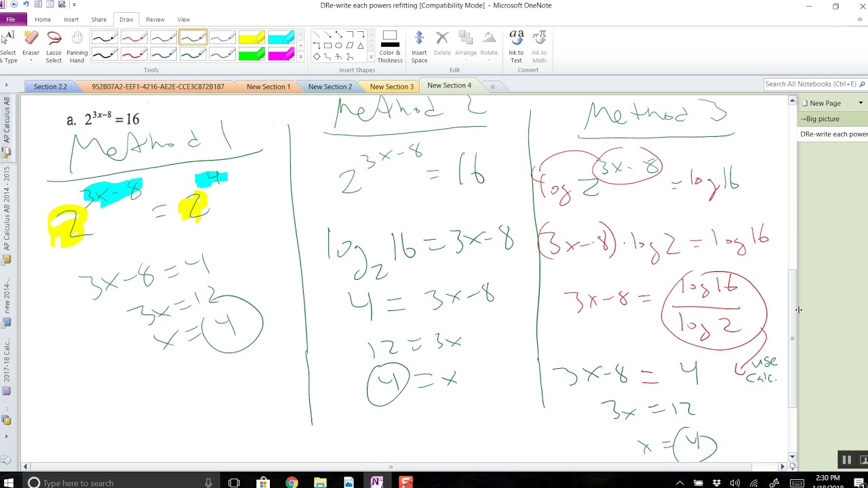Click the Back arrow in Quick Access toolbar
868x488 pixels.
tap(14, 5)
